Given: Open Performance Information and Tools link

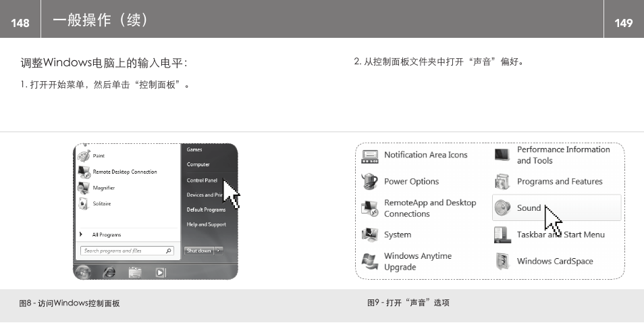Looking at the screenshot, I should [563, 155].
